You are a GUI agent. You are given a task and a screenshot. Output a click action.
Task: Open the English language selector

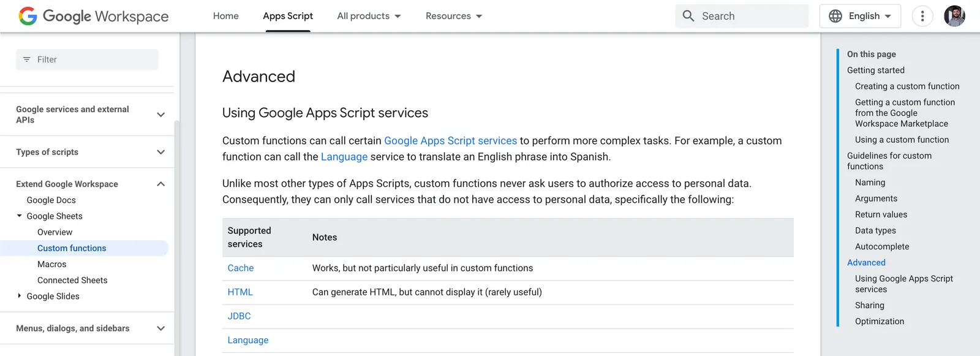point(860,16)
